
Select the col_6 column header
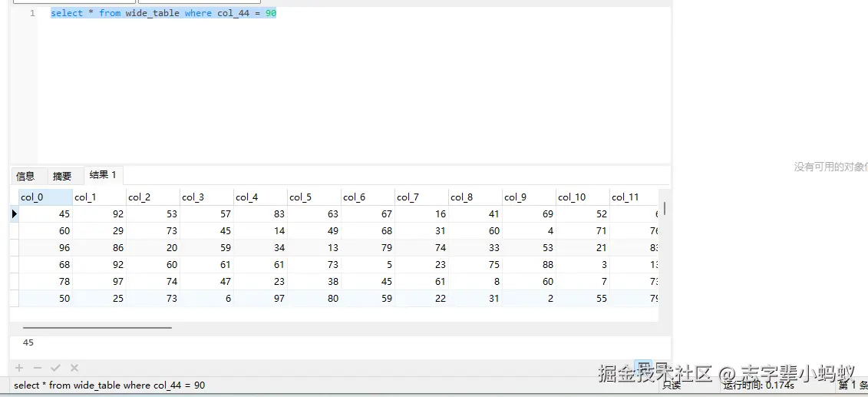(x=368, y=197)
